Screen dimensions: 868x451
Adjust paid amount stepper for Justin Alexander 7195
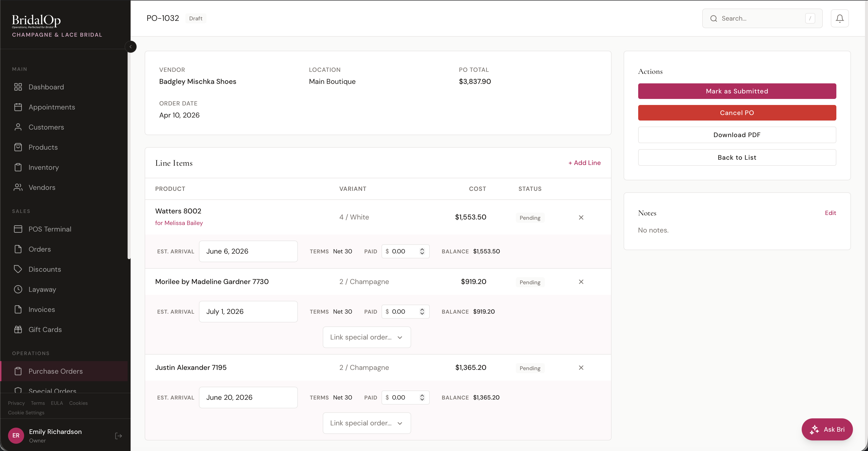point(422,398)
